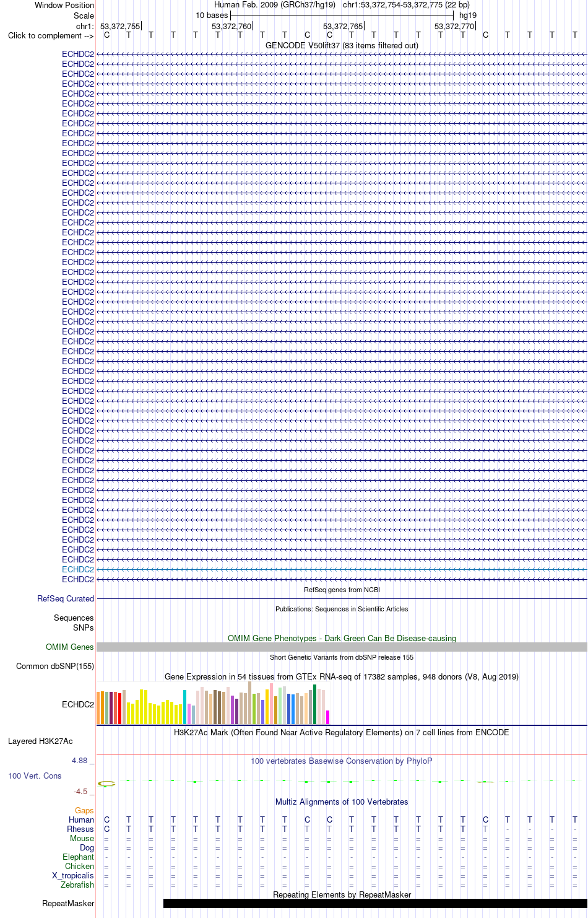This screenshot has height=918, width=588.
Task: Click the chr1:53,372,754-53,372,775 (22 bp) position text
Action: pyautogui.click(x=406, y=5)
